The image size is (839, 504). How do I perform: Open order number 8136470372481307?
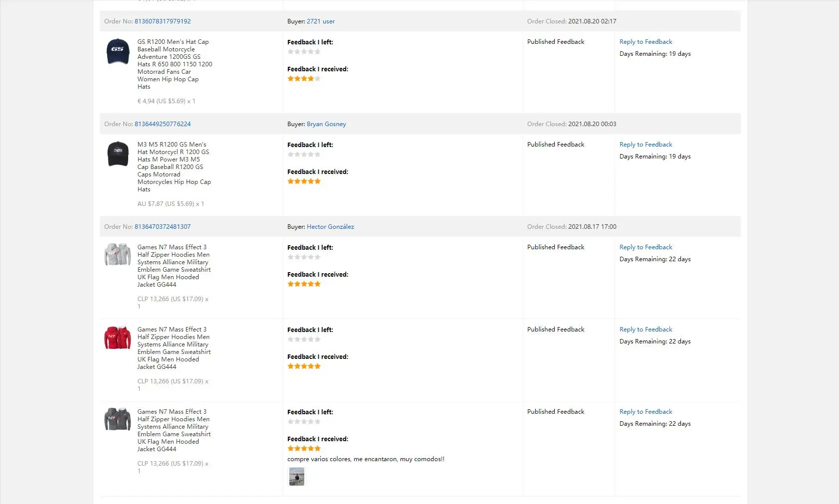tap(163, 227)
